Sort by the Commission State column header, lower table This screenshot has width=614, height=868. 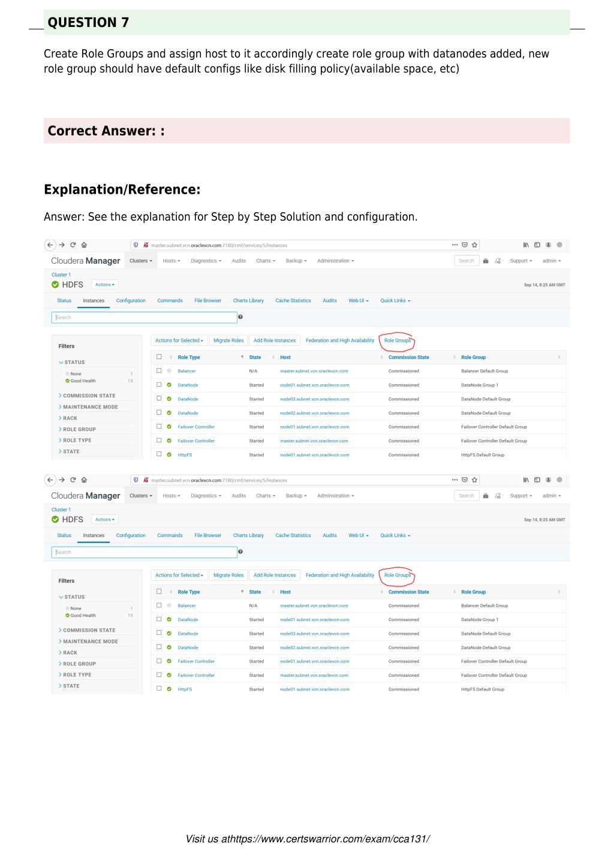coord(409,592)
